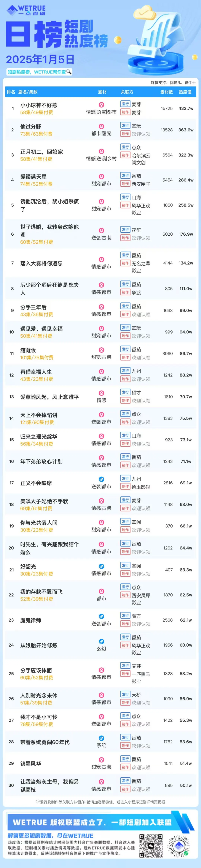The image size is (201, 868).
Task: Click the 432.7w heat value of rank 1
Action: [186, 108]
